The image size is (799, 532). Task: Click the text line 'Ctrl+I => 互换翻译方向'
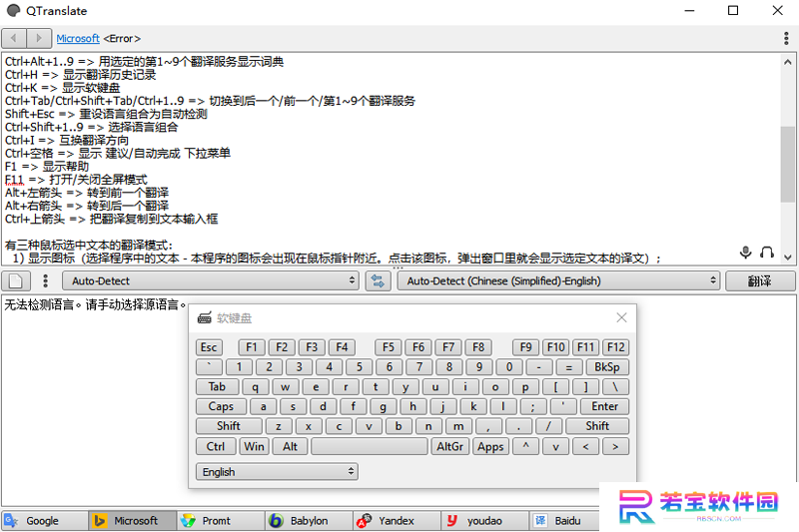pos(67,140)
